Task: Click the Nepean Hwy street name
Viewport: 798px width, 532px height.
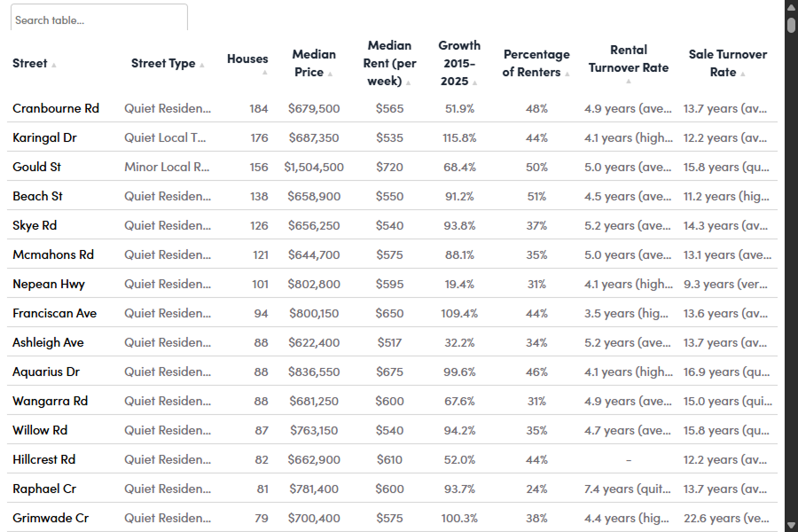Action: coord(49,284)
